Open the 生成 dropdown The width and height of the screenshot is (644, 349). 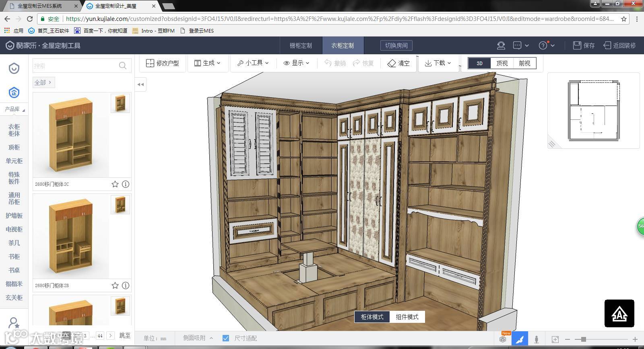pos(207,63)
